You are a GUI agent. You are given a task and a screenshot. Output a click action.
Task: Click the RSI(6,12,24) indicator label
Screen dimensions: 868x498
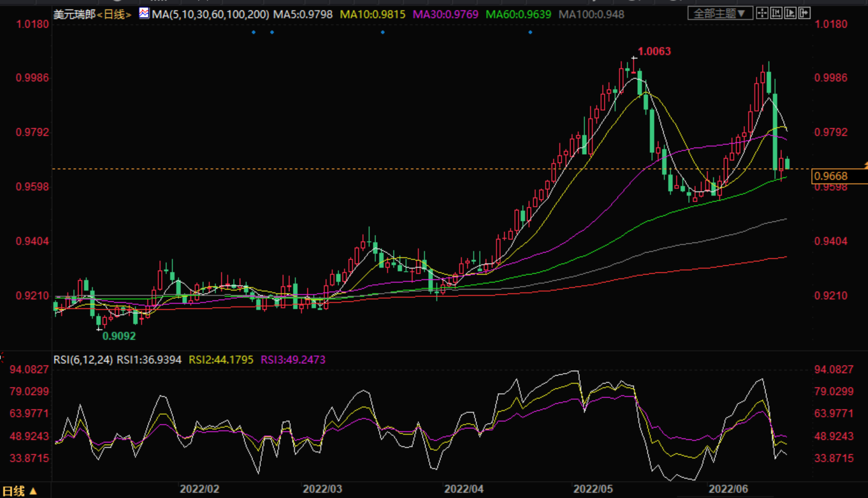pyautogui.click(x=83, y=360)
